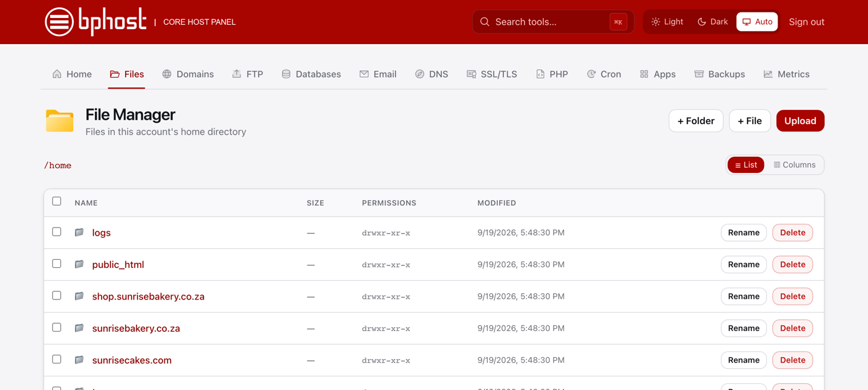Click the ⌘K shortcut badge
Image resolution: width=868 pixels, height=390 pixels.
click(x=618, y=22)
